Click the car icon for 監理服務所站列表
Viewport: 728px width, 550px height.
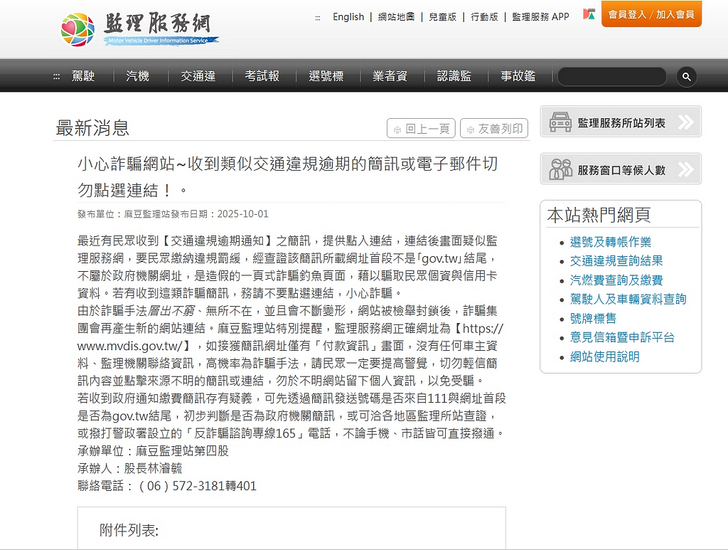(x=560, y=122)
